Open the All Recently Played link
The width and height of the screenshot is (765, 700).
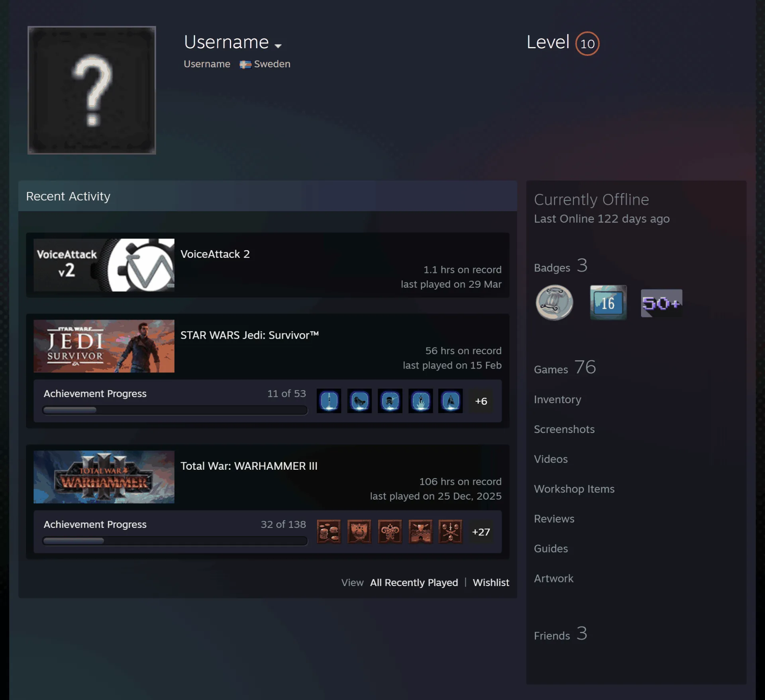click(414, 582)
